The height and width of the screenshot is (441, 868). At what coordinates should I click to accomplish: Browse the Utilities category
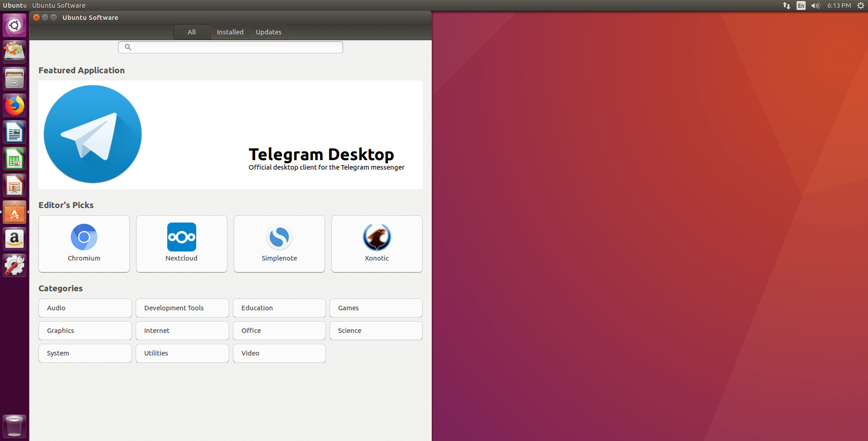182,353
